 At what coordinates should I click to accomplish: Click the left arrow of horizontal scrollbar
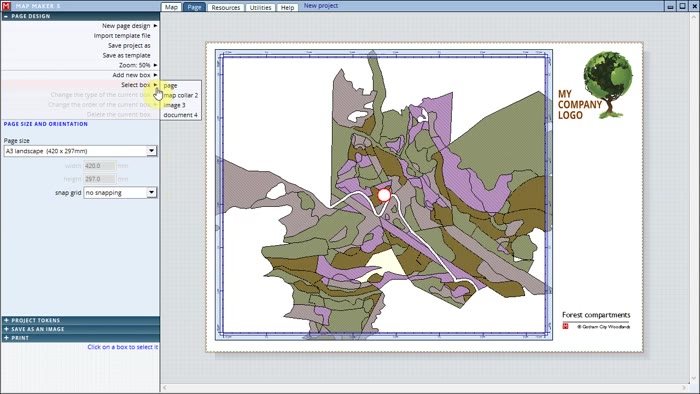coord(165,388)
